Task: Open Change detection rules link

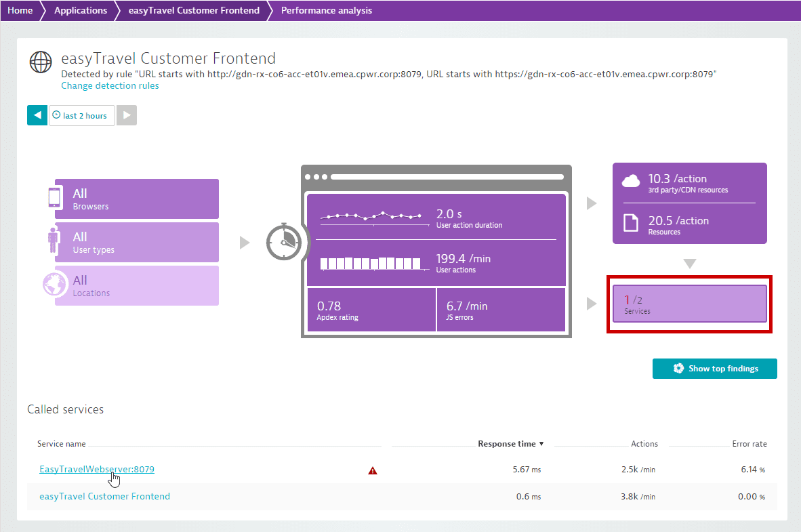Action: (110, 85)
